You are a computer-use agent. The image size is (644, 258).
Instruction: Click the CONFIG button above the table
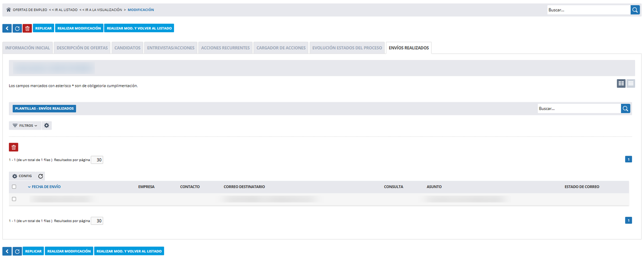(22, 176)
